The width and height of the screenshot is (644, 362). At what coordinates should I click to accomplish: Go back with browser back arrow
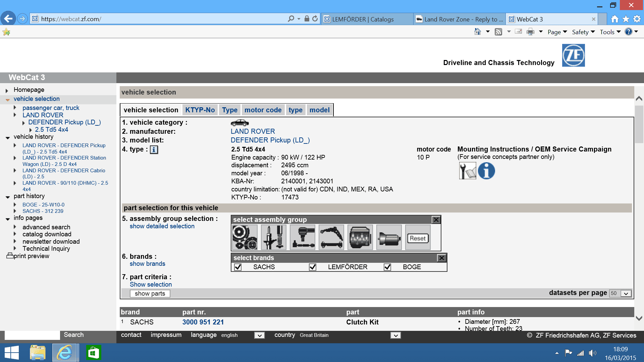click(8, 18)
